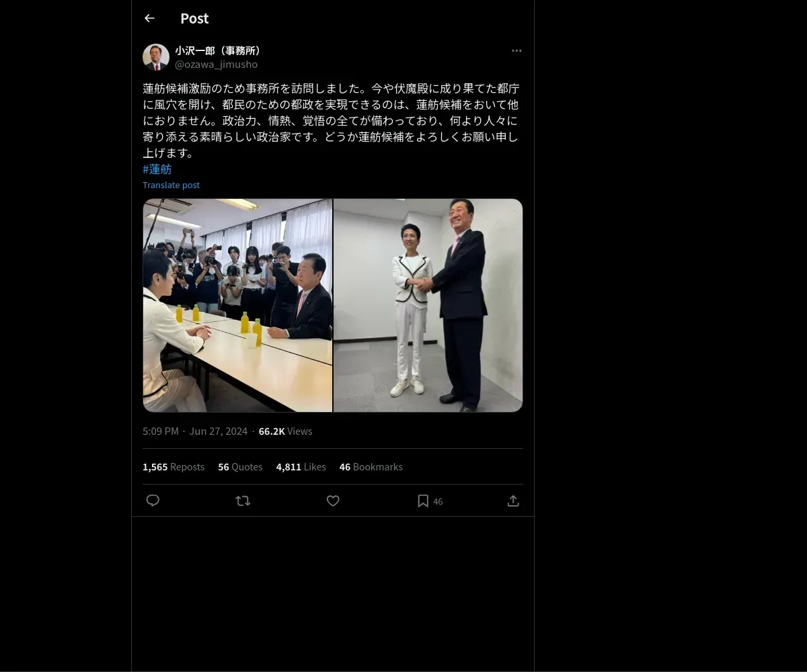This screenshot has width=807, height=672.
Task: View the 4,811 Likes list
Action: tap(301, 466)
